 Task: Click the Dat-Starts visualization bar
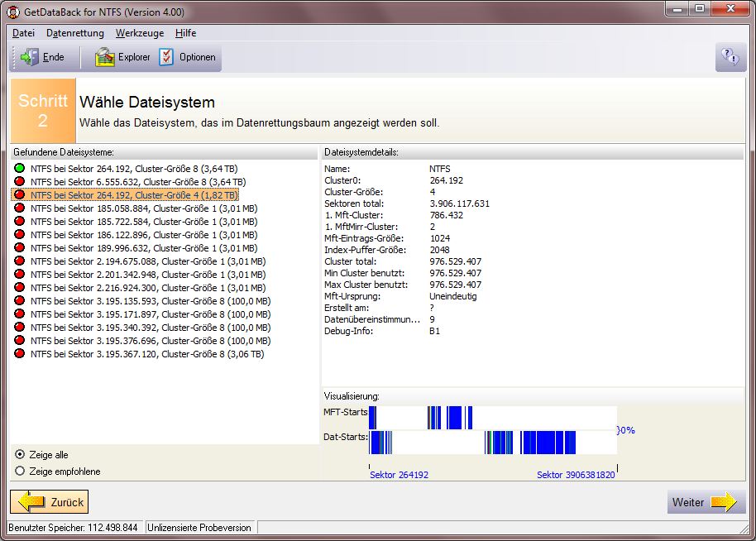[x=493, y=443]
